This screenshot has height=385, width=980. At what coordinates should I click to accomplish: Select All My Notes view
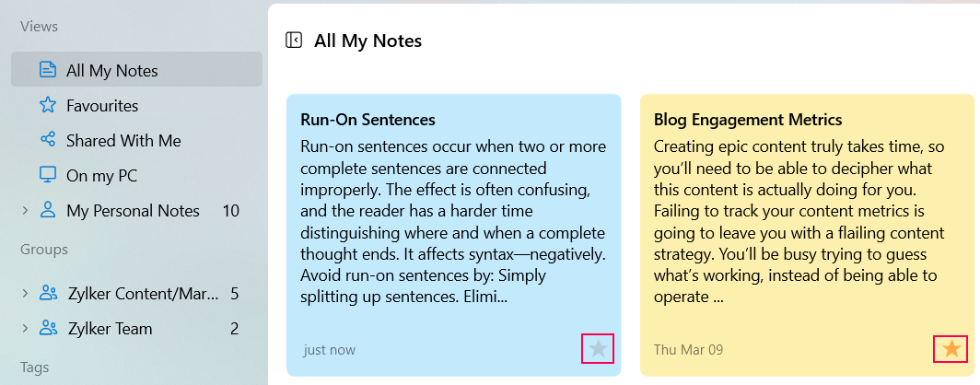point(137,69)
